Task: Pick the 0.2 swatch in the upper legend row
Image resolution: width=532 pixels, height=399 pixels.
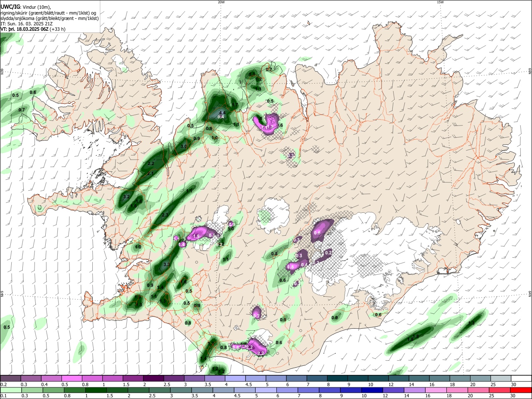Action: tap(10, 378)
